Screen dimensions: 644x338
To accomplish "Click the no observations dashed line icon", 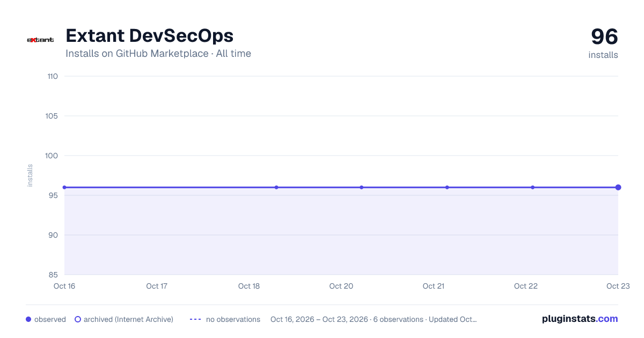I will (x=195, y=319).
